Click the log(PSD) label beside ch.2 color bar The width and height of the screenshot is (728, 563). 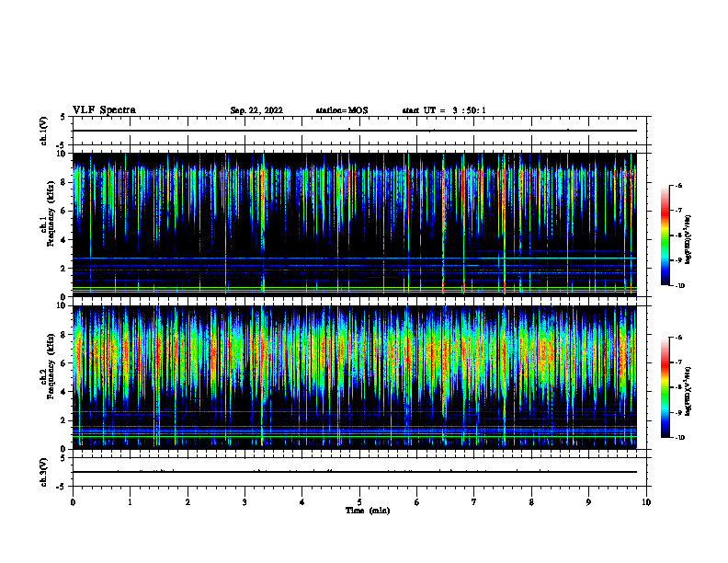tap(688, 392)
